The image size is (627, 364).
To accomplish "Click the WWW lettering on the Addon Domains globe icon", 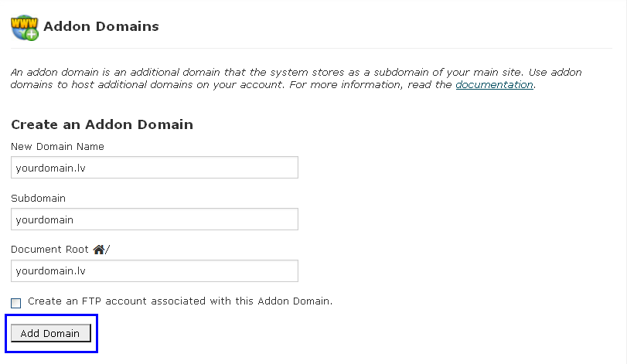I will pos(24,22).
